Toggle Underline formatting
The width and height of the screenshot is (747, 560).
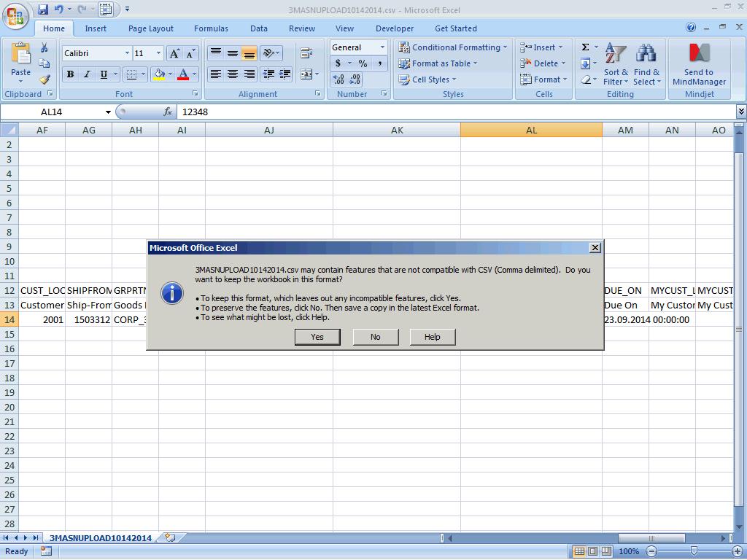[104, 74]
